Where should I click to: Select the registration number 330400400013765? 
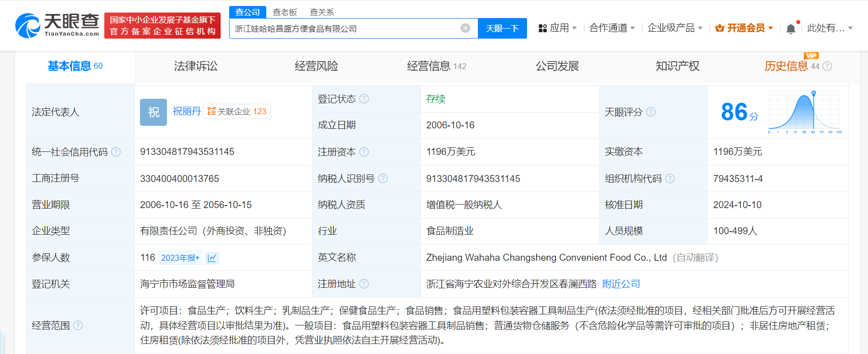coord(180,179)
